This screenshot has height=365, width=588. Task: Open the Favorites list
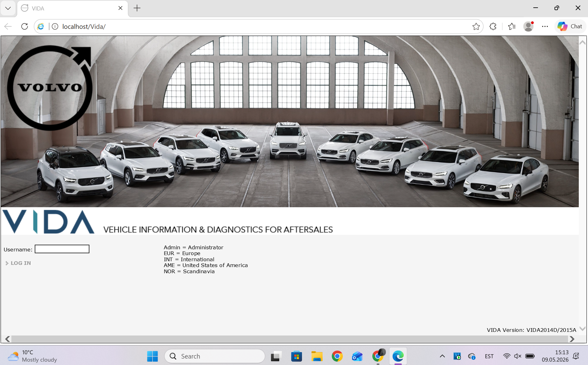point(512,27)
